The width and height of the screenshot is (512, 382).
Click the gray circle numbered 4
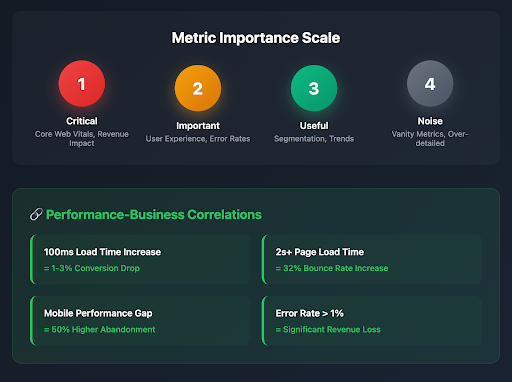pos(430,83)
